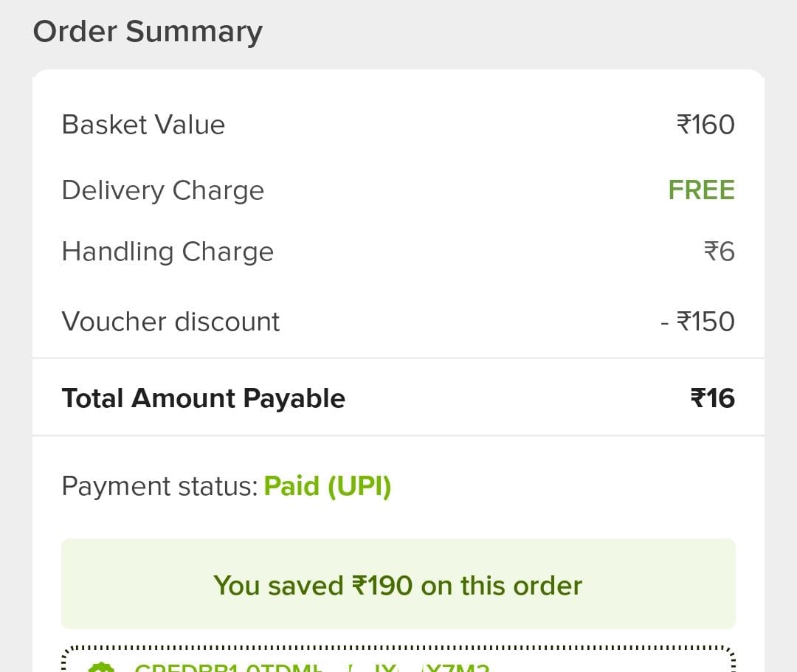
Task: Tap the ₹190 amount in the savings banner
Action: (382, 586)
